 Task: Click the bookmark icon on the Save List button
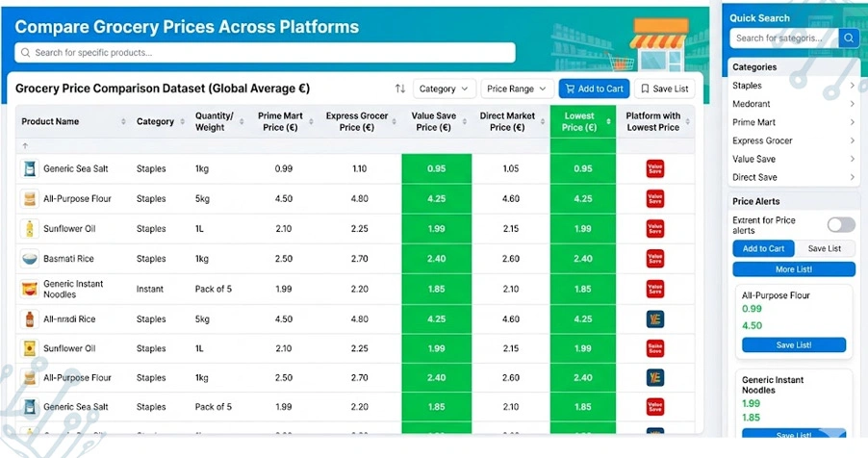click(645, 89)
